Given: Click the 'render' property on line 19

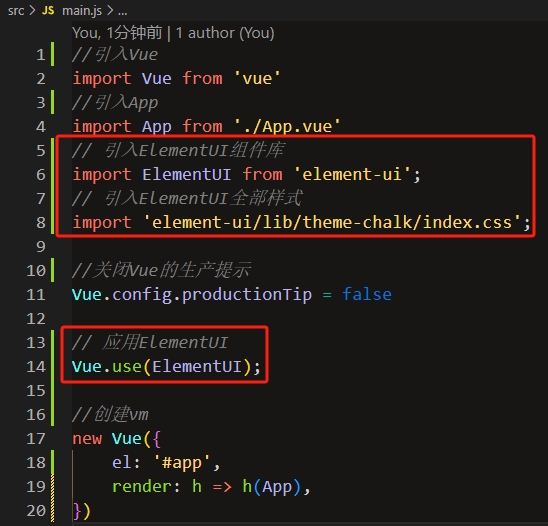Looking at the screenshot, I should (142, 487).
